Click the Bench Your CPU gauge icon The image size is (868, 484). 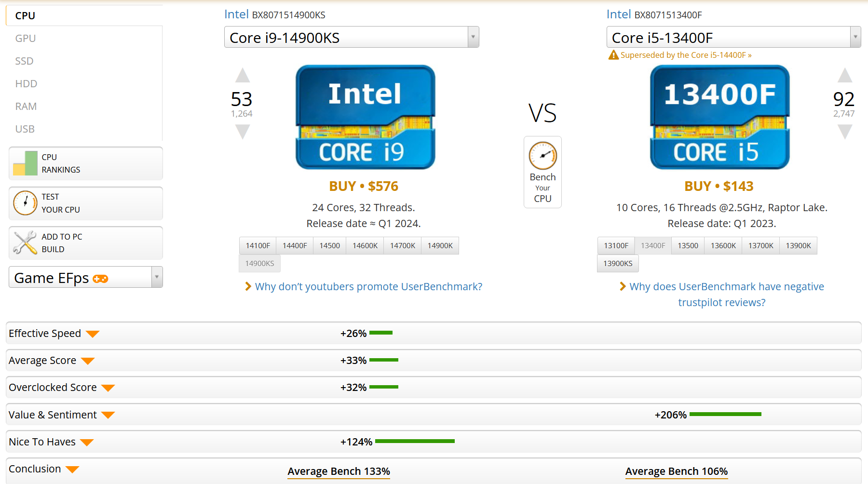coord(542,156)
